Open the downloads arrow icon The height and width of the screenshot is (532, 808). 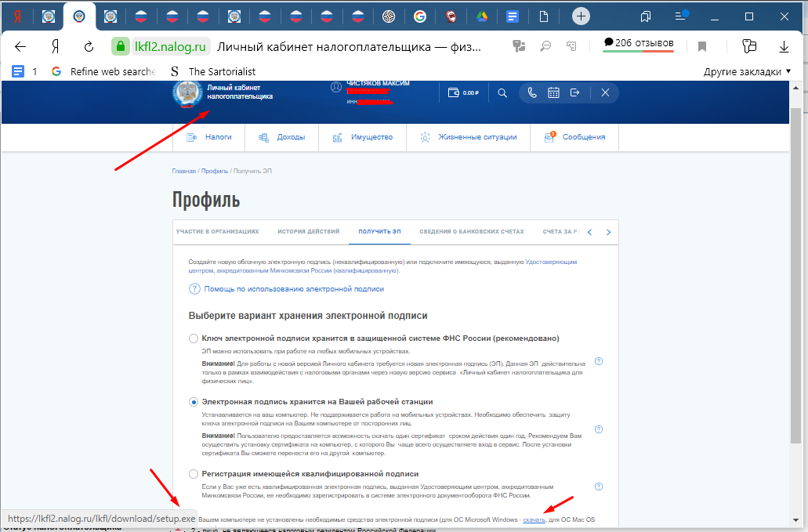pos(784,47)
